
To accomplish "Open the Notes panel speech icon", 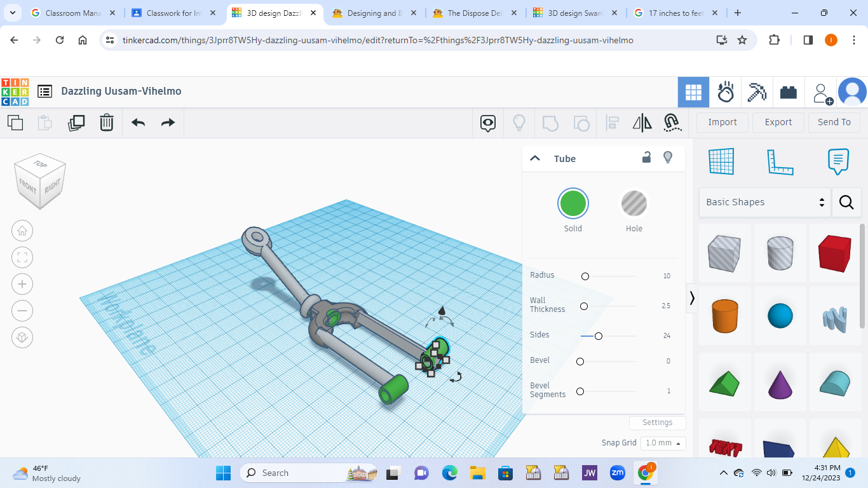I will point(838,162).
